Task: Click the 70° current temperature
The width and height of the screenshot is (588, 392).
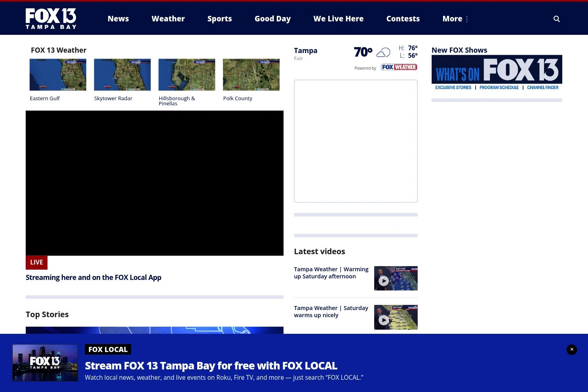Action: click(x=363, y=52)
